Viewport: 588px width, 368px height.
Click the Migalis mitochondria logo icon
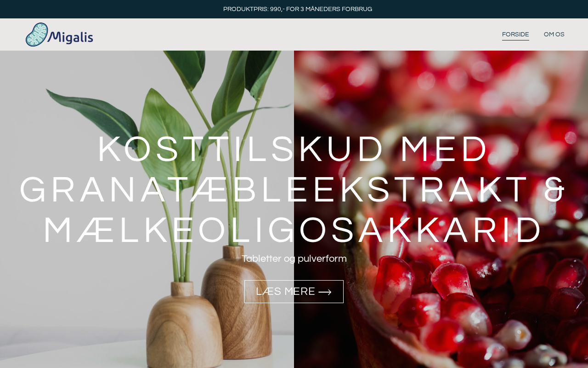(37, 34)
